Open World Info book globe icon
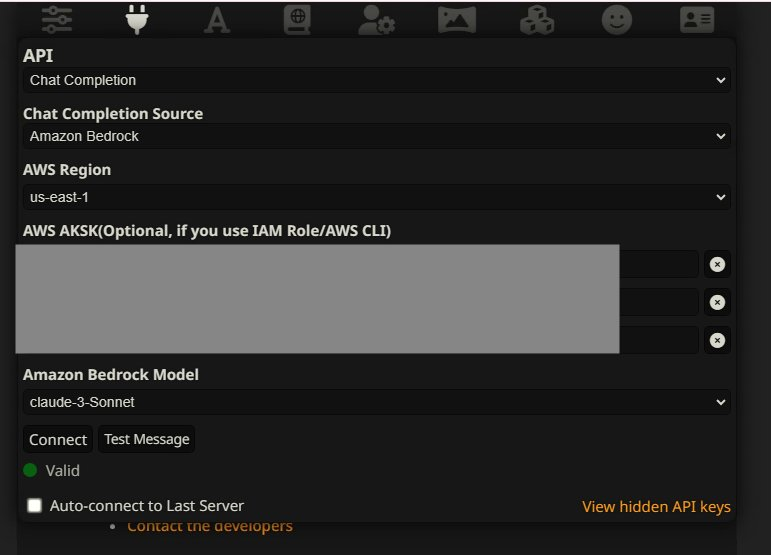This screenshot has width=771, height=555. click(x=297, y=20)
